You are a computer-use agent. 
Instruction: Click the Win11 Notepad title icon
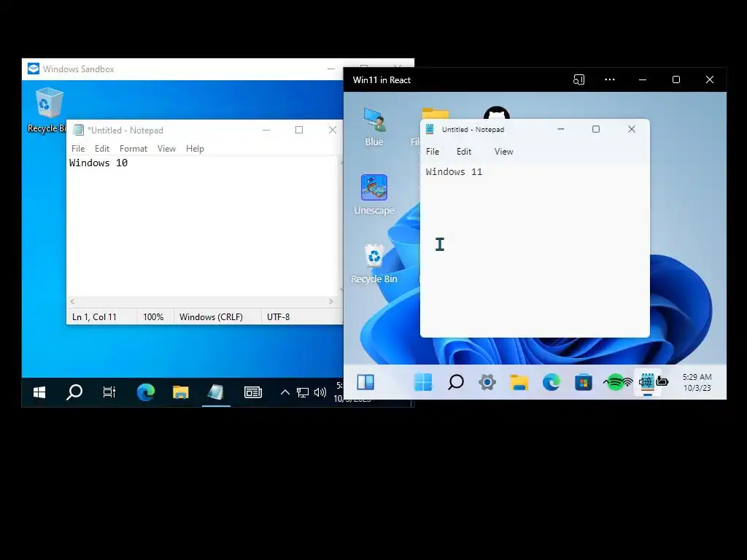coord(430,129)
